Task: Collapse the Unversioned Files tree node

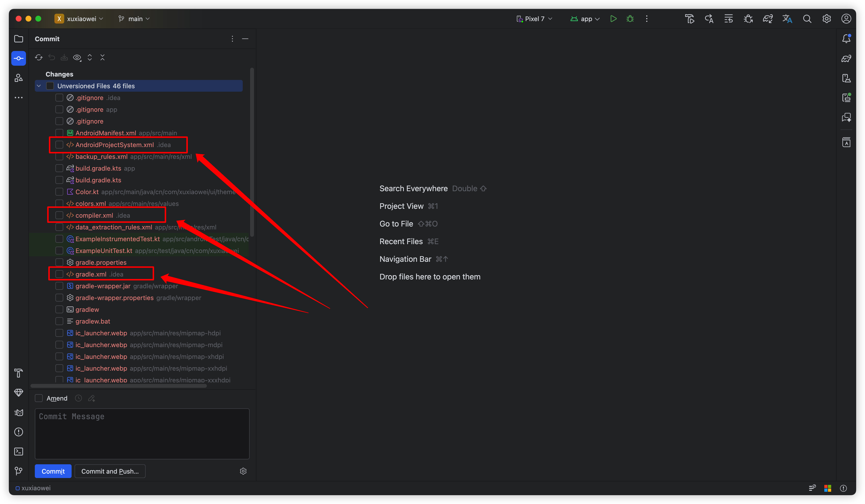Action: 39,86
